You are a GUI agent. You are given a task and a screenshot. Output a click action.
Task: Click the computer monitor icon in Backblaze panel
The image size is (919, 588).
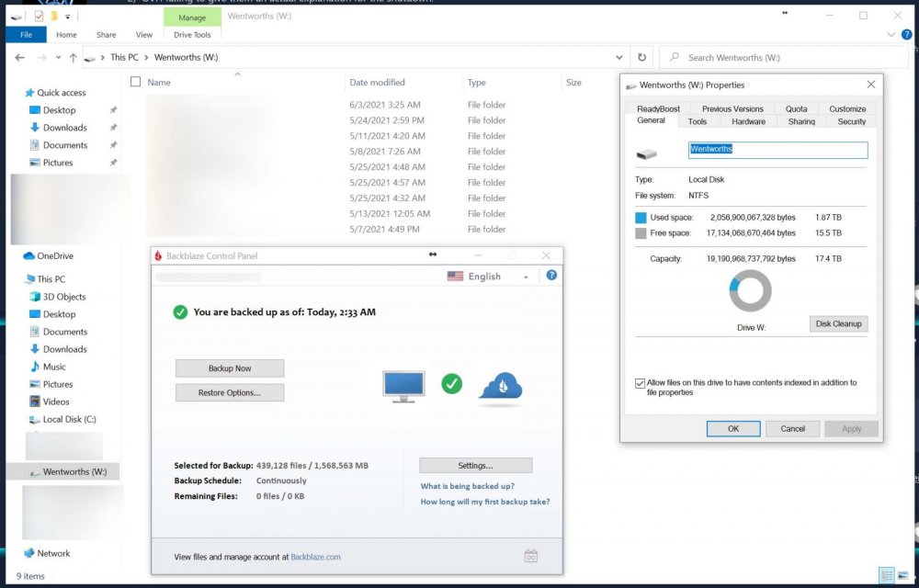click(403, 384)
